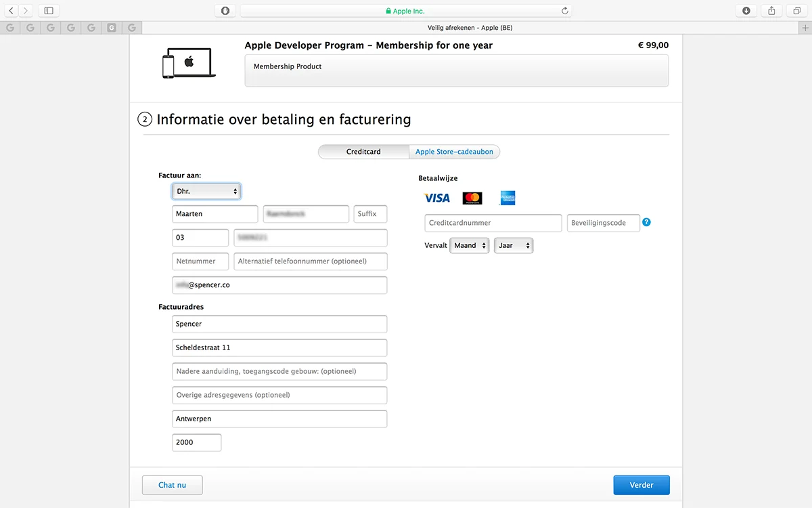Select Visa as payment method
812x508 pixels.
[x=436, y=198]
